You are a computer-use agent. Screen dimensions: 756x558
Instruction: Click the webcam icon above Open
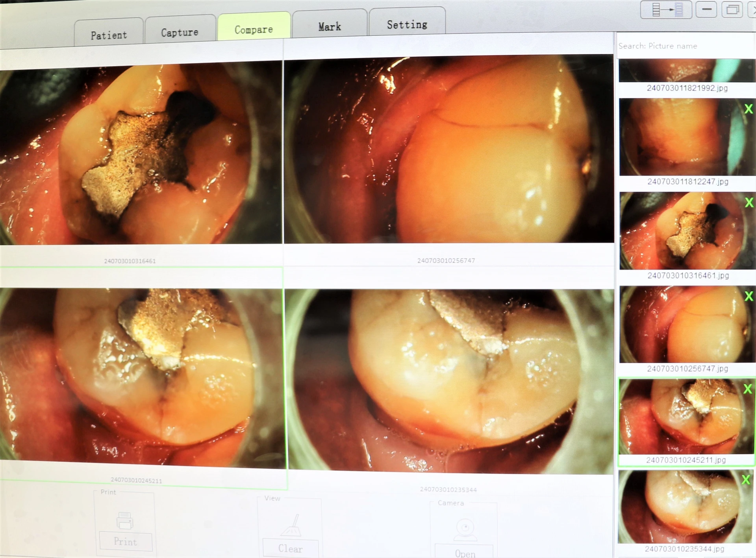coord(465,529)
